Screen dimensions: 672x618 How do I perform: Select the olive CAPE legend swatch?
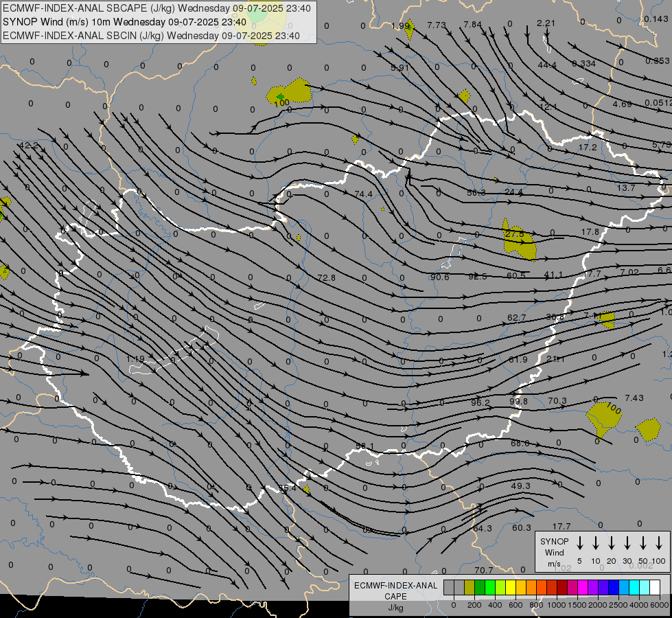[x=470, y=588]
